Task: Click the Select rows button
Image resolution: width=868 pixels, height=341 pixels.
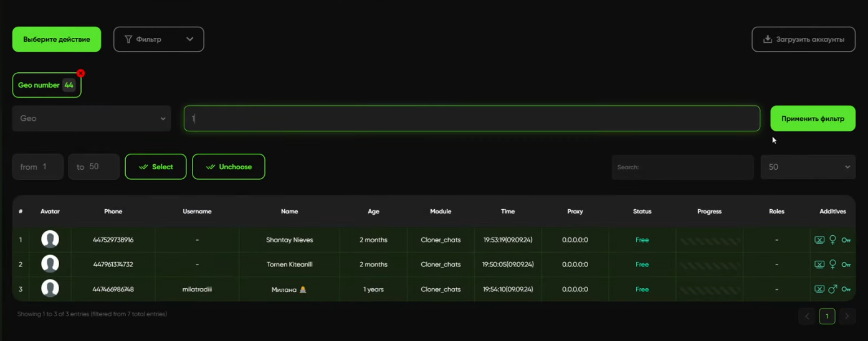Action: pyautogui.click(x=156, y=167)
